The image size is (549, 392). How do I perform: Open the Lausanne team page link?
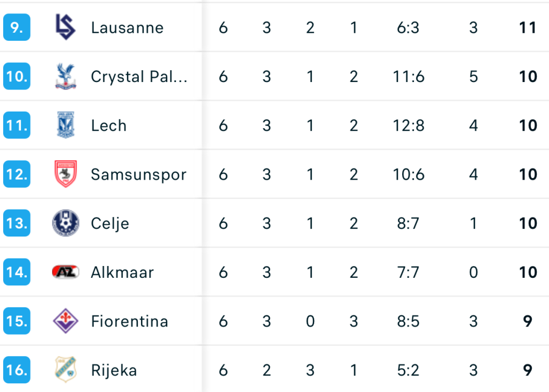pyautogui.click(x=127, y=28)
